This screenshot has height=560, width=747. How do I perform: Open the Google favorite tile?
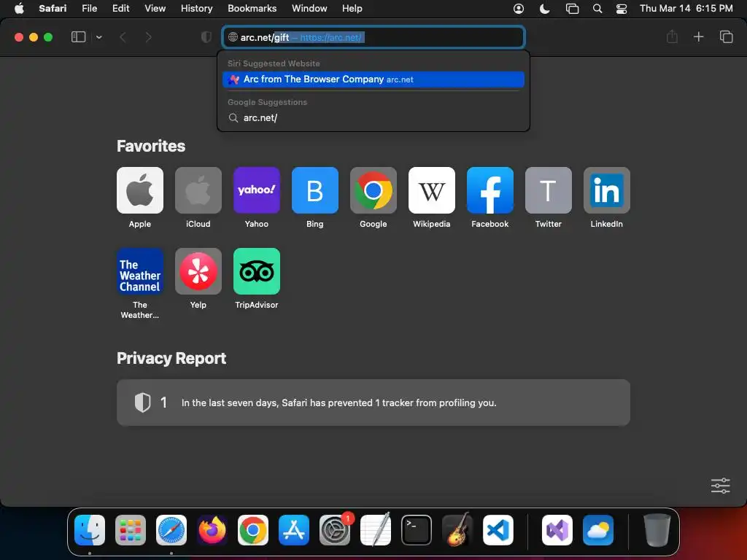pyautogui.click(x=373, y=190)
